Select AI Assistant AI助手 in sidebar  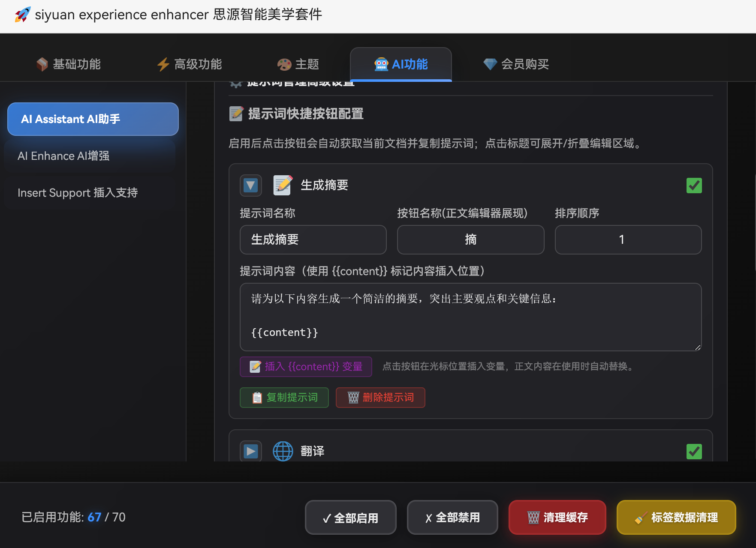(93, 119)
